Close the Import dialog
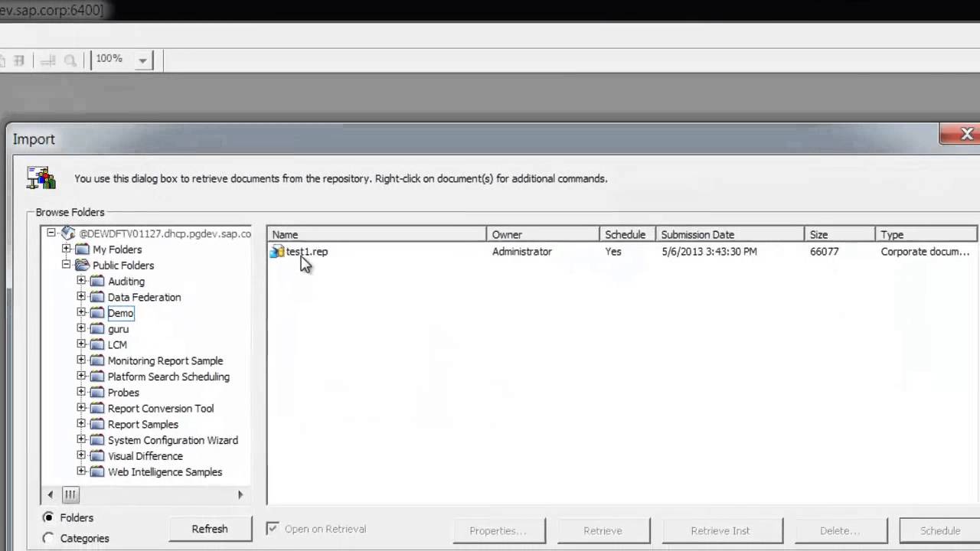Image resolution: width=980 pixels, height=551 pixels. pos(962,135)
